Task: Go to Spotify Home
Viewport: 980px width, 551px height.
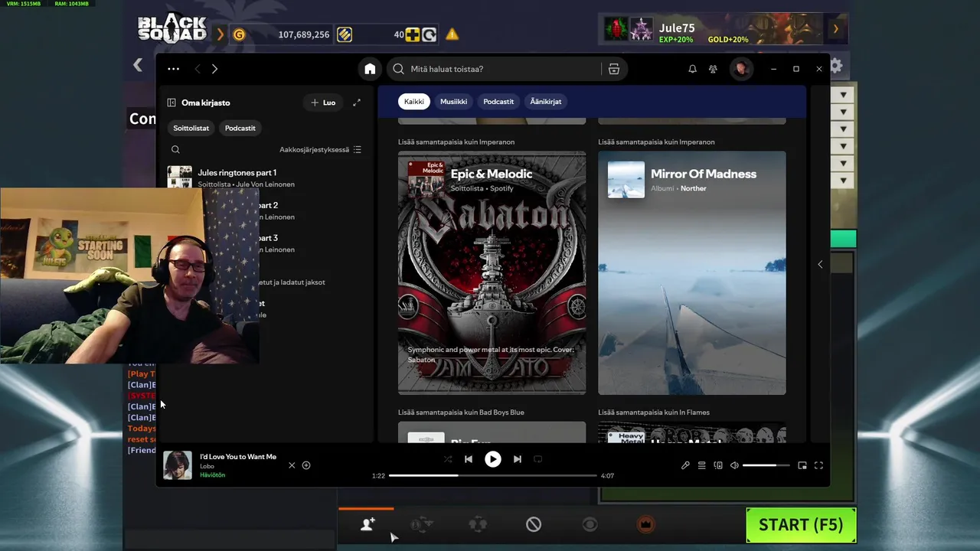Action: 370,69
